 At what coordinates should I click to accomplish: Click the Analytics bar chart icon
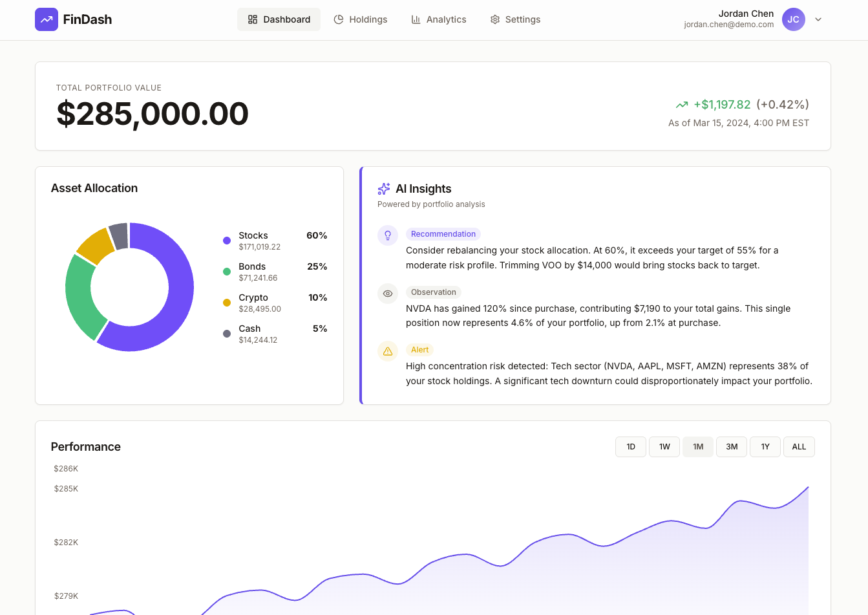pos(416,19)
